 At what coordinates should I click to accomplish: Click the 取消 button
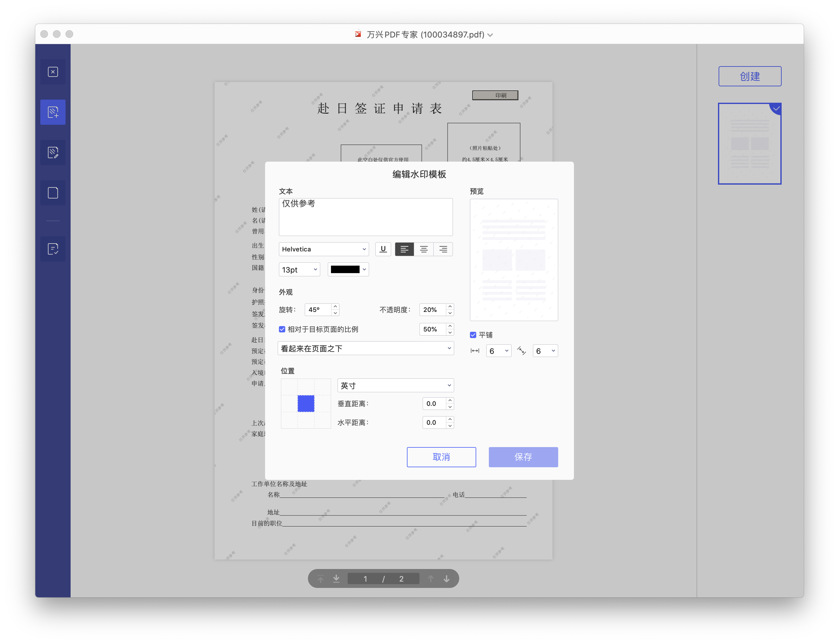tap(441, 457)
